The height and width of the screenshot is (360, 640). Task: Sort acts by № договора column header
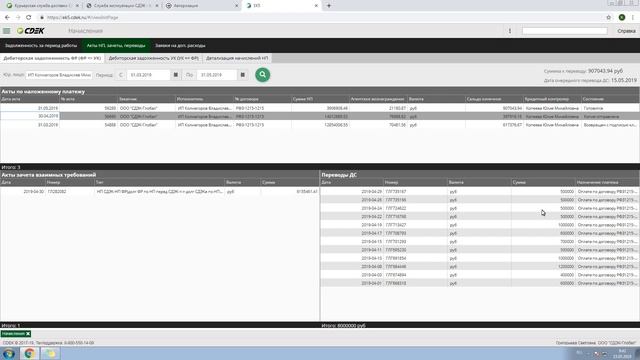263,99
